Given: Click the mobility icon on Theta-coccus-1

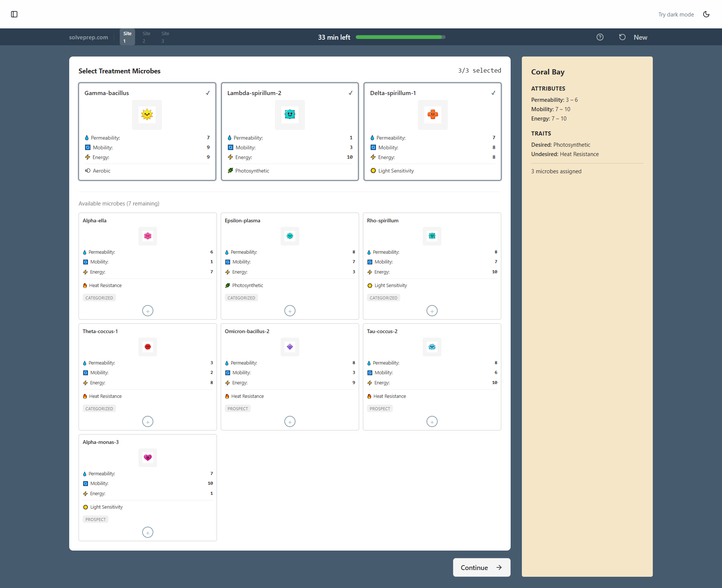Looking at the screenshot, I should [85, 372].
